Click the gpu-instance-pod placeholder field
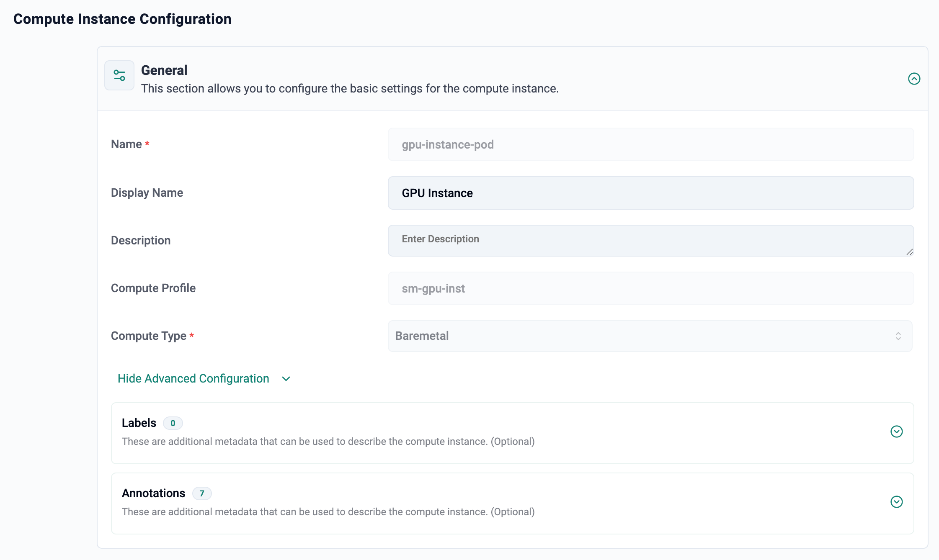This screenshot has width=939, height=560. click(650, 144)
